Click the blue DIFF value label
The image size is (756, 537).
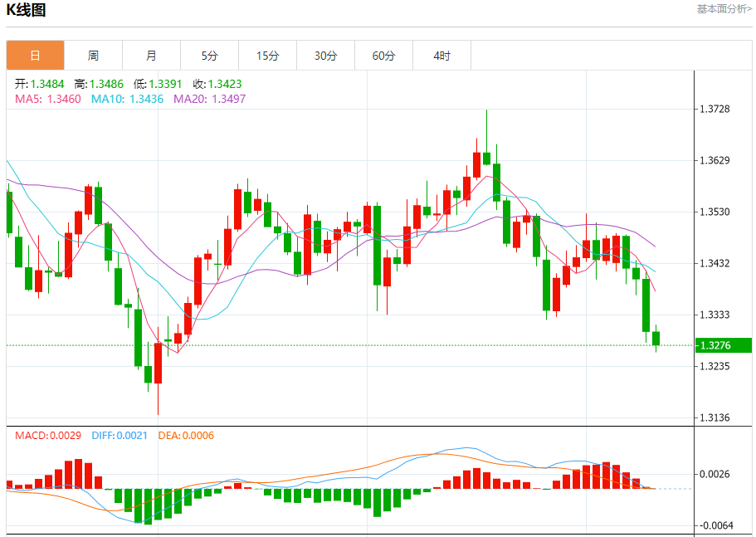click(x=119, y=436)
